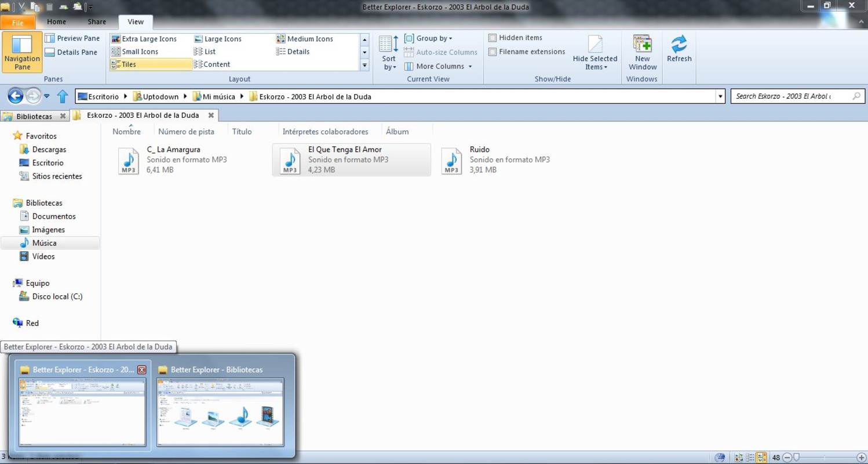The image size is (868, 464).
Task: Toggle the Preview Pane
Action: point(72,38)
